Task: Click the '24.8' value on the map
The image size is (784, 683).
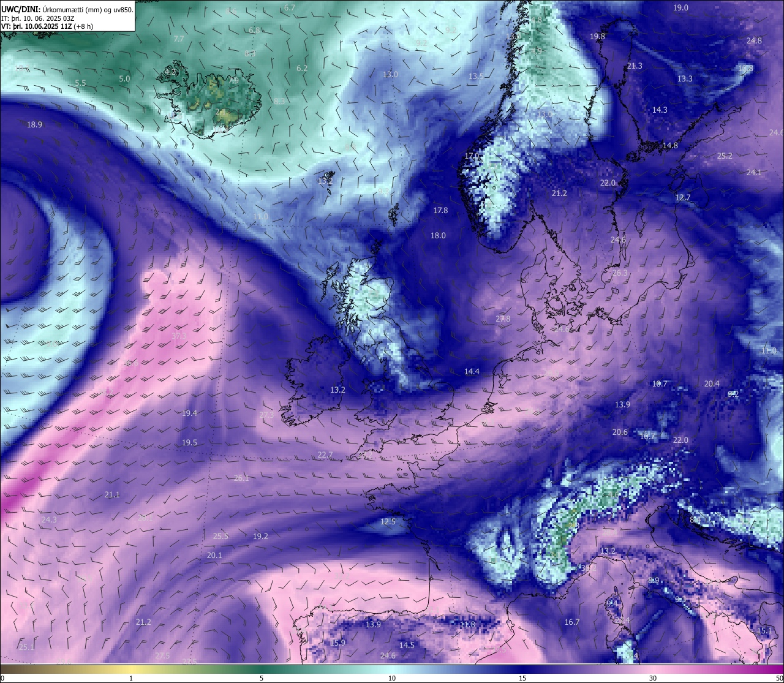Action: click(754, 40)
